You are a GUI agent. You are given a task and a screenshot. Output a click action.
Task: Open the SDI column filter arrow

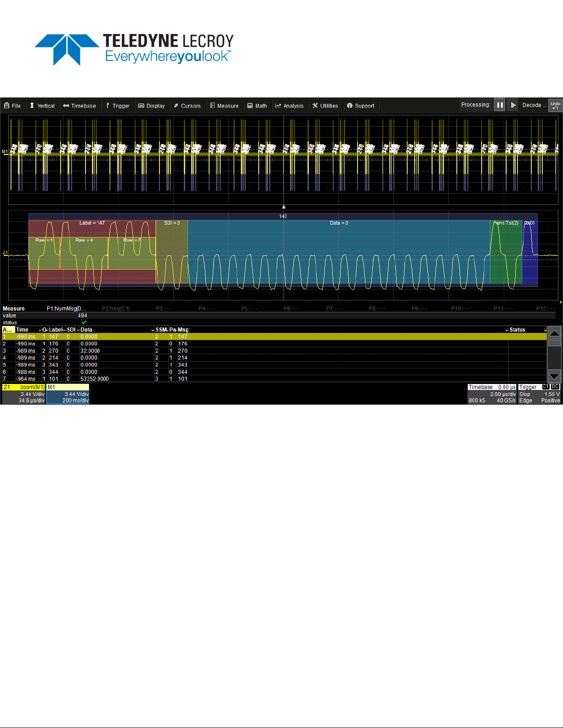point(78,330)
